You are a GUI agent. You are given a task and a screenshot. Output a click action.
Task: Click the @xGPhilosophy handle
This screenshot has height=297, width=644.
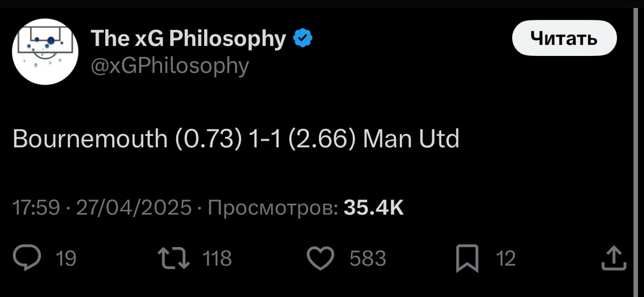tap(170, 65)
